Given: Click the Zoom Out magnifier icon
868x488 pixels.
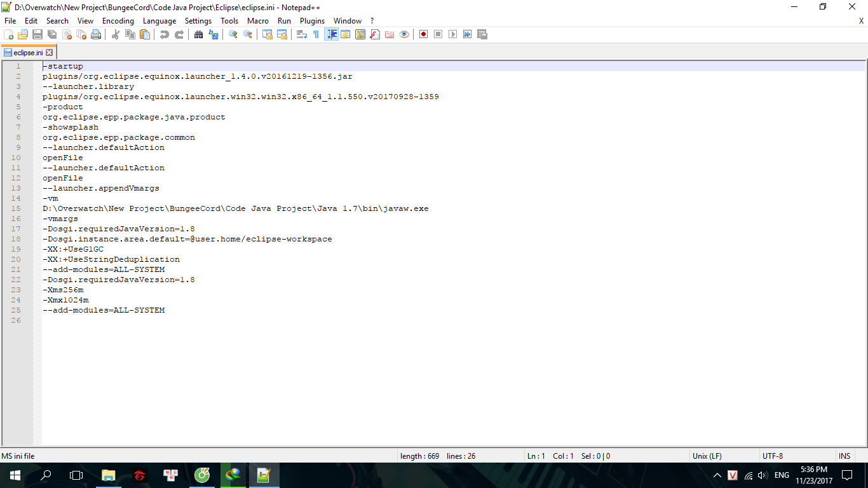Looking at the screenshot, I should click(x=248, y=34).
